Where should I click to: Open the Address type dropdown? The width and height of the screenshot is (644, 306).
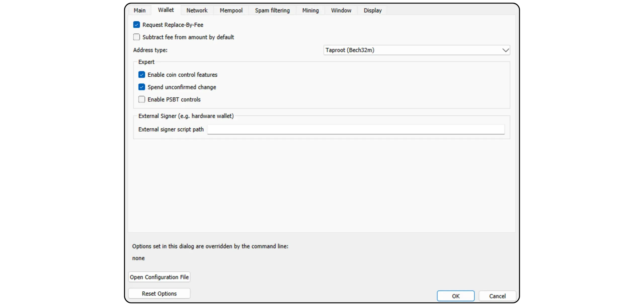(x=416, y=50)
